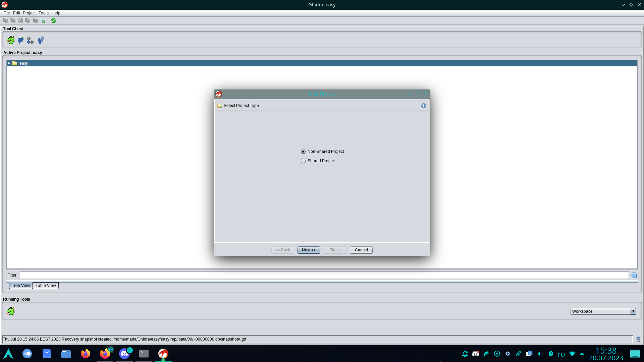Open Discord from the taskbar
The image size is (644, 362).
pos(124,354)
